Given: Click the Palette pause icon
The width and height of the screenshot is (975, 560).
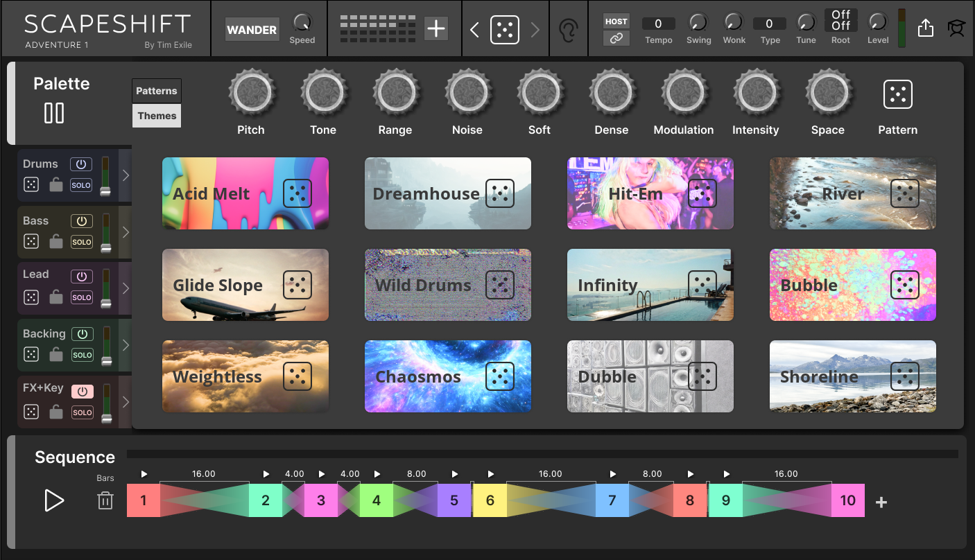Looking at the screenshot, I should (54, 113).
